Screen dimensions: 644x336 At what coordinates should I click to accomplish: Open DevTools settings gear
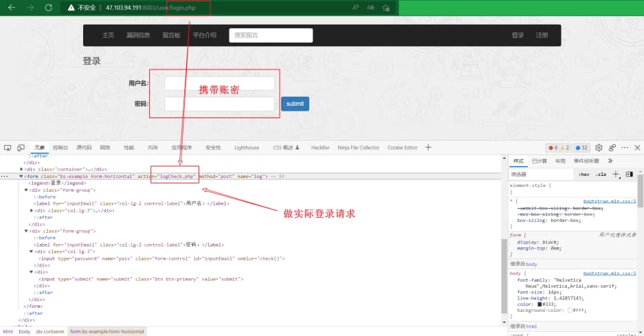pyautogui.click(x=599, y=148)
